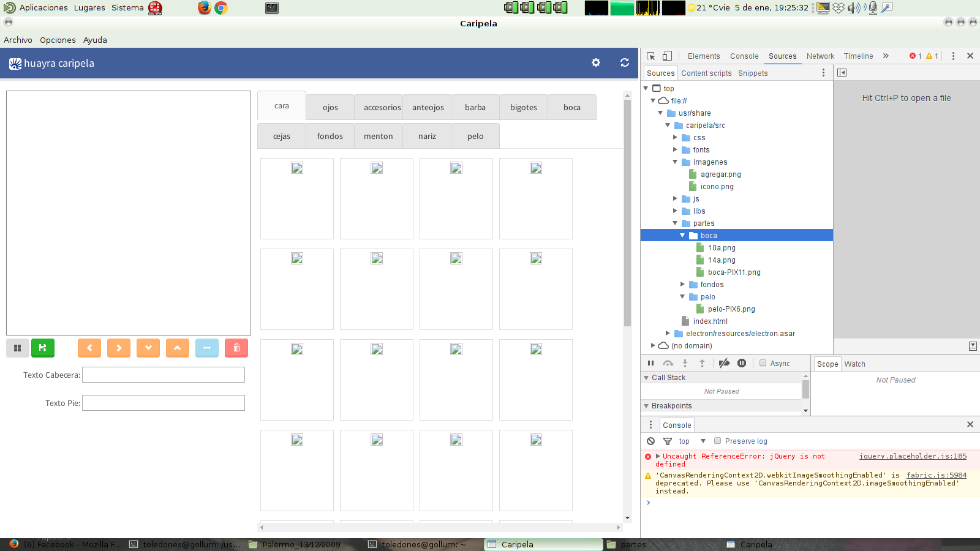Click the gray grid view button
Image resolution: width=980 pixels, height=551 pixels.
[x=18, y=348]
